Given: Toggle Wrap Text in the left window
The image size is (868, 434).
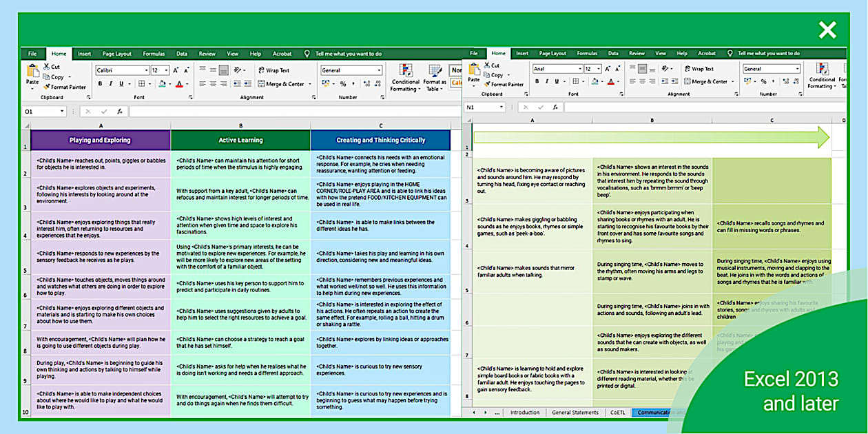Looking at the screenshot, I should click(273, 70).
